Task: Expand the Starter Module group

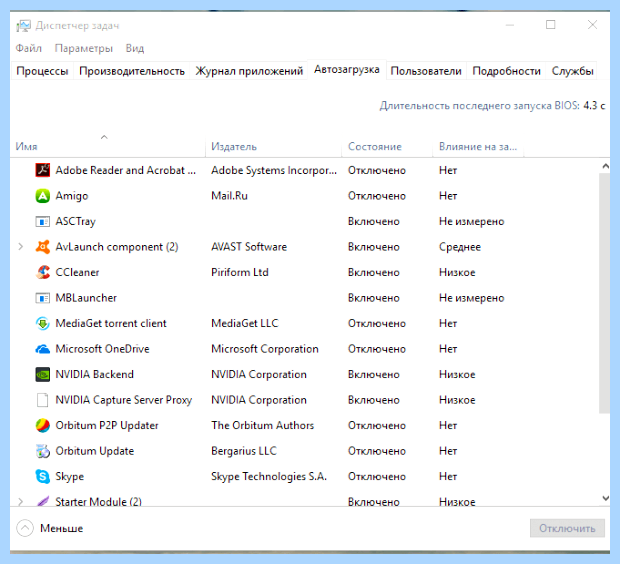Action: click(21, 502)
